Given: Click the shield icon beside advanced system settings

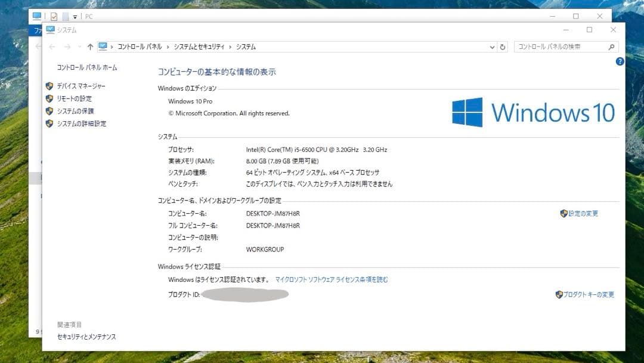Looking at the screenshot, I should click(x=49, y=124).
